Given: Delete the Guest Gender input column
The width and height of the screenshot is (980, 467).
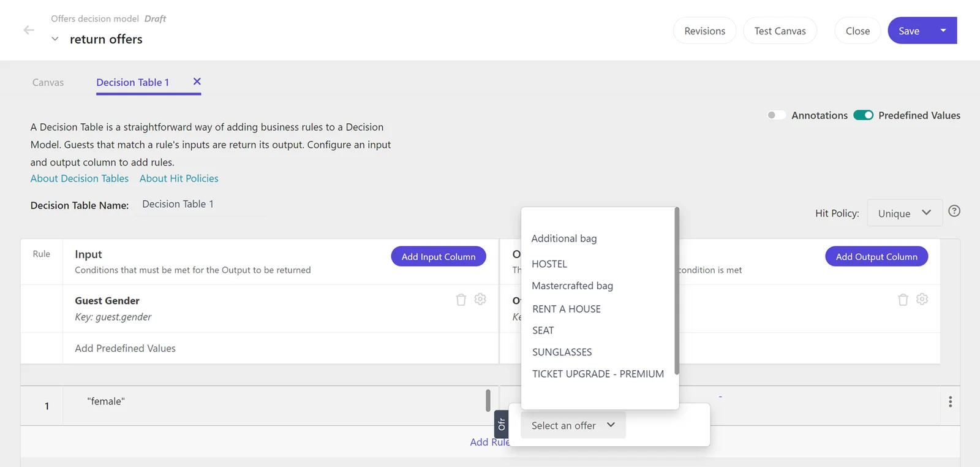Looking at the screenshot, I should pos(461,300).
